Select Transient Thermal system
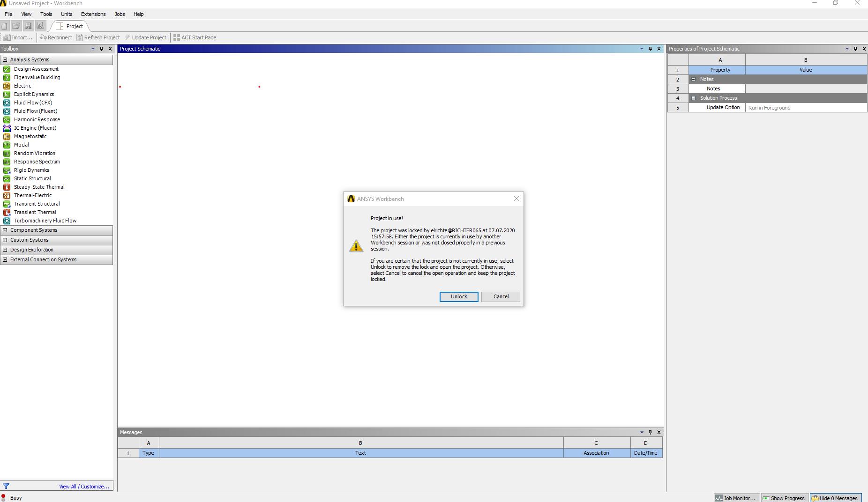 click(x=35, y=212)
